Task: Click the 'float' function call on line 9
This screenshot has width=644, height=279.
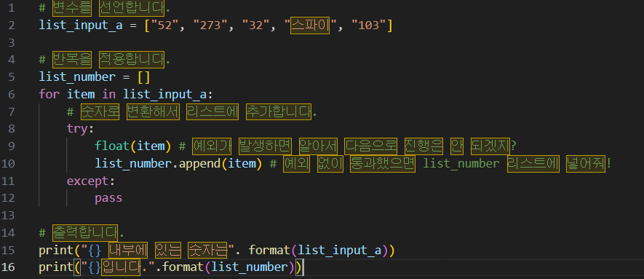Action: [112, 146]
